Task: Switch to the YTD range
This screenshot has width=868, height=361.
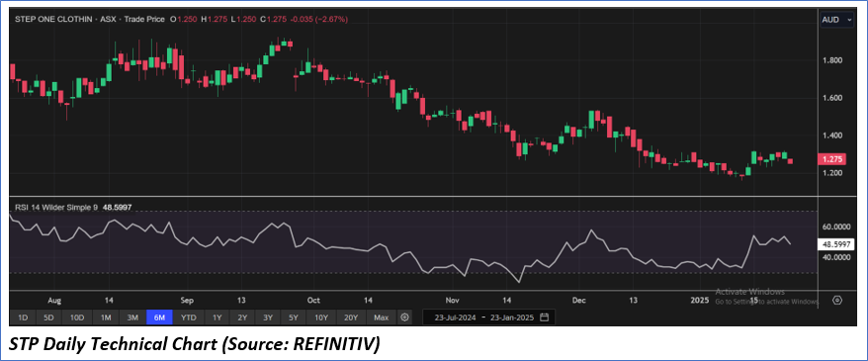Action: pyautogui.click(x=189, y=317)
